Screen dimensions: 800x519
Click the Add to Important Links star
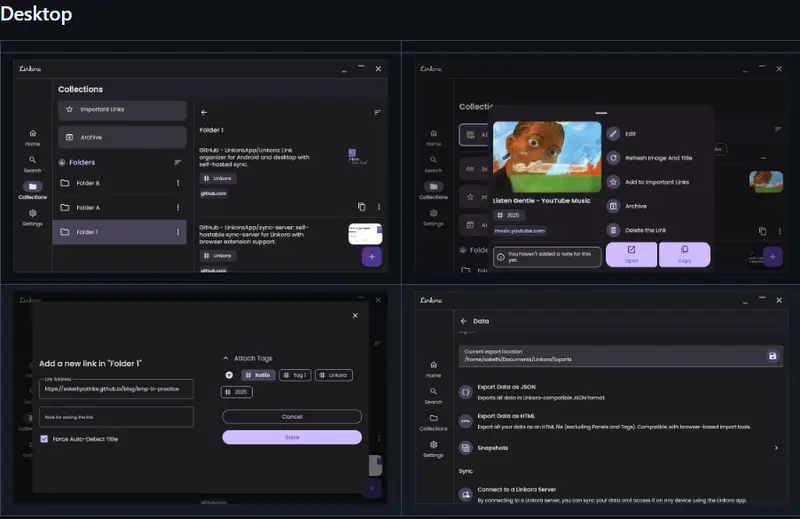[613, 182]
